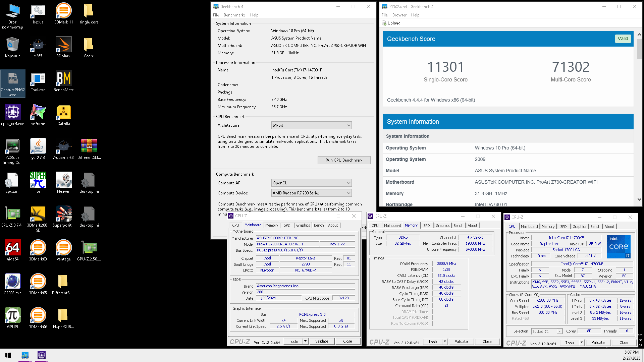Open the Architecture 64-bit dropdown
Screen dimensions: 644x362
coord(311,125)
